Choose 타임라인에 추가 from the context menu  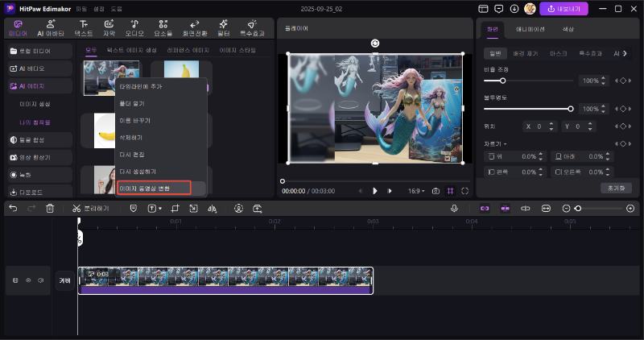pyautogui.click(x=161, y=87)
